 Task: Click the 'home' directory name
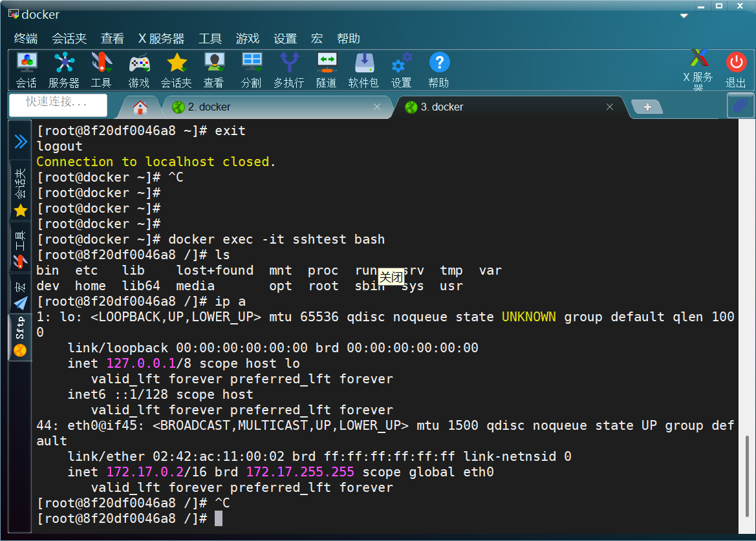click(90, 286)
